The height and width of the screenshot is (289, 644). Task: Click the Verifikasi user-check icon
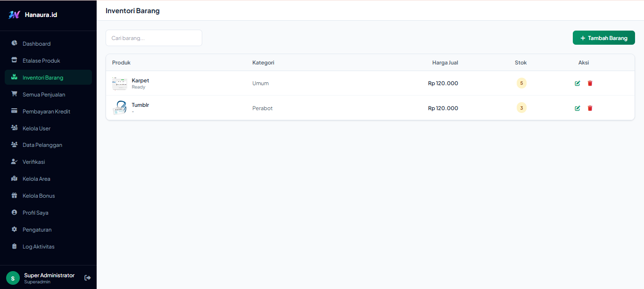[x=14, y=161]
